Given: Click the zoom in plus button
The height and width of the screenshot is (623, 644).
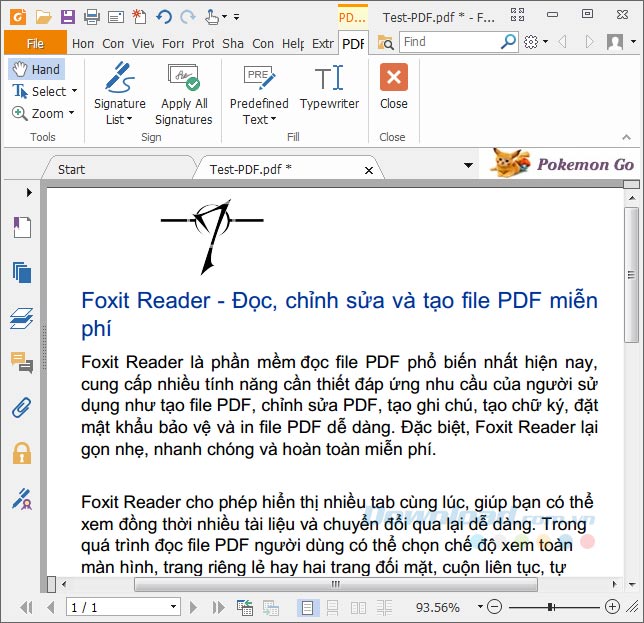Looking at the screenshot, I should [612, 607].
